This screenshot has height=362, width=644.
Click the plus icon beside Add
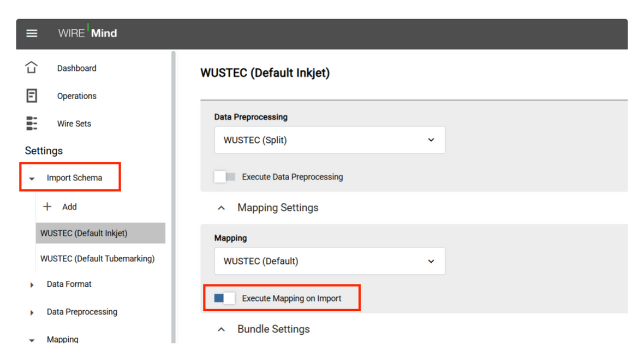click(x=47, y=207)
